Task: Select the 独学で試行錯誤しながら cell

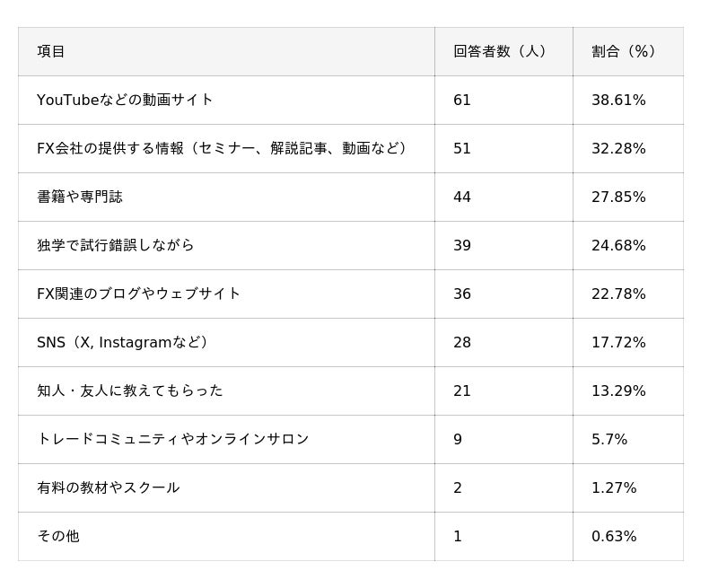Action: [x=116, y=245]
